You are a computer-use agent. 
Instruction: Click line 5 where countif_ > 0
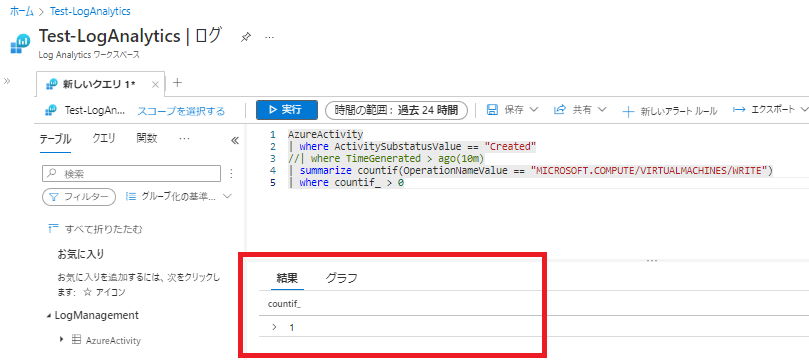pyautogui.click(x=346, y=183)
